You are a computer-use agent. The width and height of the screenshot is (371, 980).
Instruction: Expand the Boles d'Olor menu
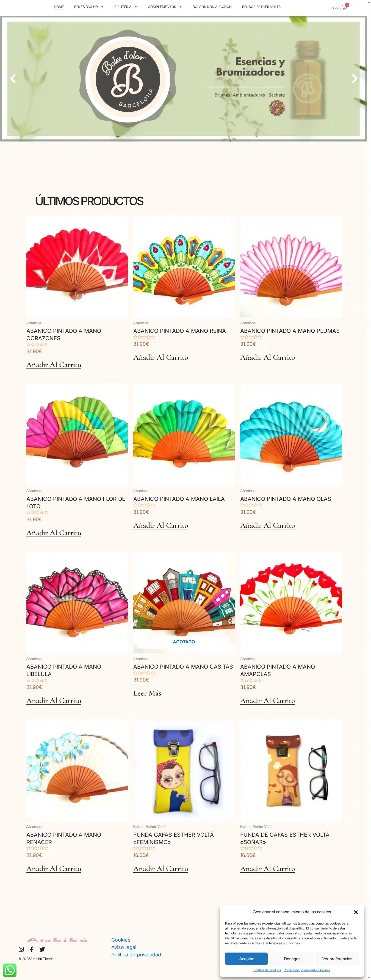(x=89, y=7)
